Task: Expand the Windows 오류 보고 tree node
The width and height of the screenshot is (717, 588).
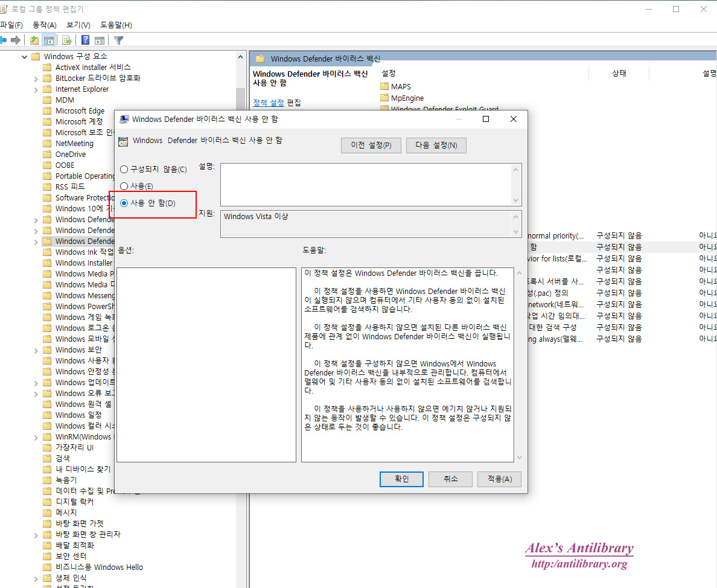Action: 36,394
